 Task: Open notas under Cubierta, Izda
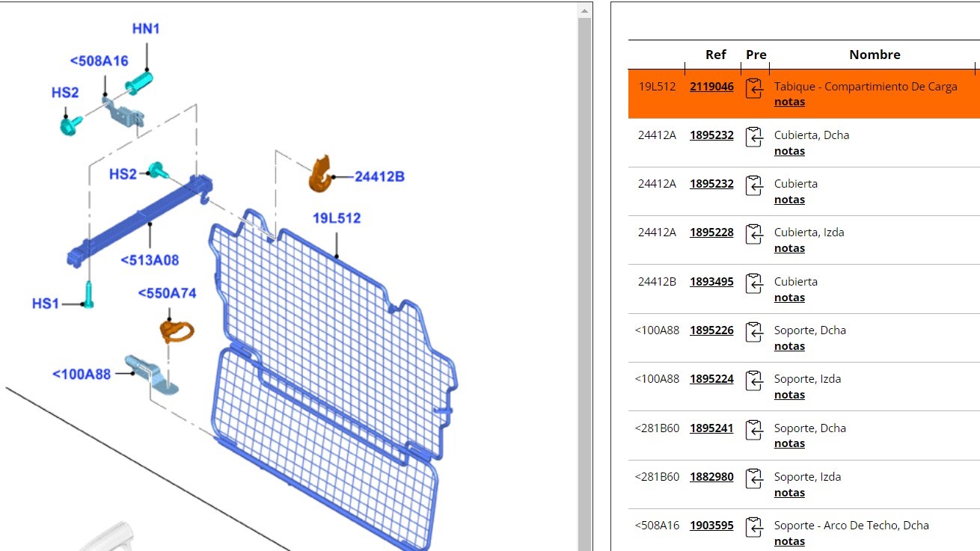pos(789,248)
